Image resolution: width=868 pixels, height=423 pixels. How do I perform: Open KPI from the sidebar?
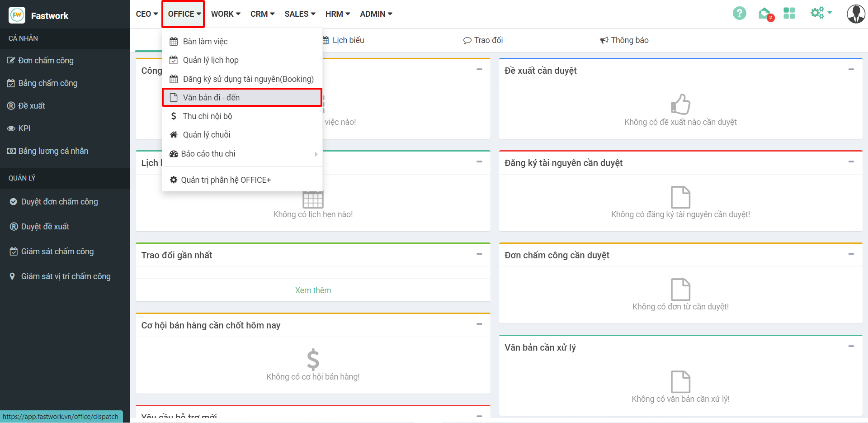point(24,128)
